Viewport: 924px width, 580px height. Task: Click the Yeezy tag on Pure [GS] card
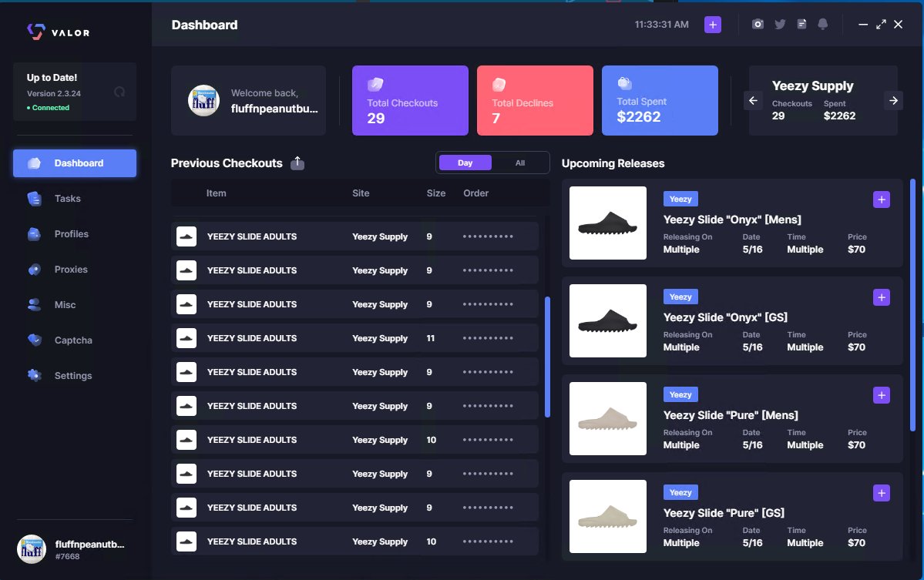pyautogui.click(x=680, y=492)
